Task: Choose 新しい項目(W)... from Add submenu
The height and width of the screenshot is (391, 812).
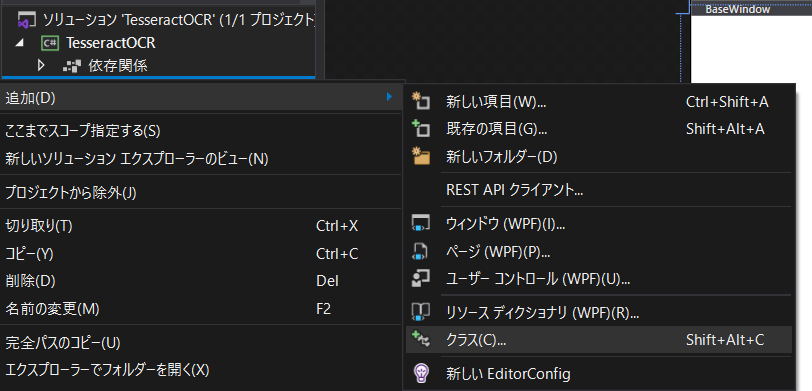Action: [599, 102]
